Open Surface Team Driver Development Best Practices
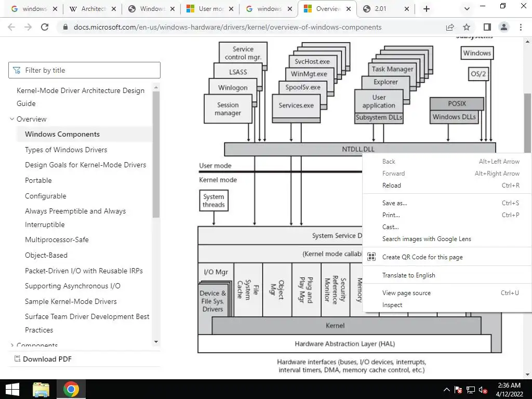The height and width of the screenshot is (399, 532). coord(87,323)
